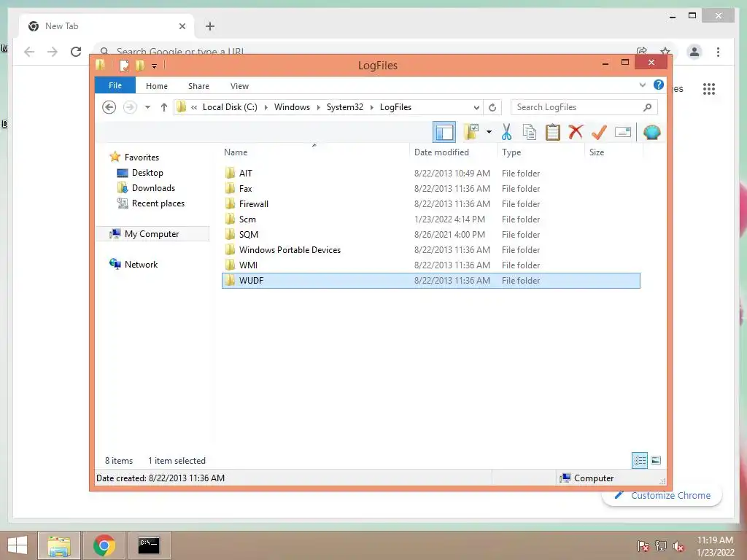The width and height of the screenshot is (747, 560).
Task: Switch to details view icon
Action: pyautogui.click(x=640, y=461)
